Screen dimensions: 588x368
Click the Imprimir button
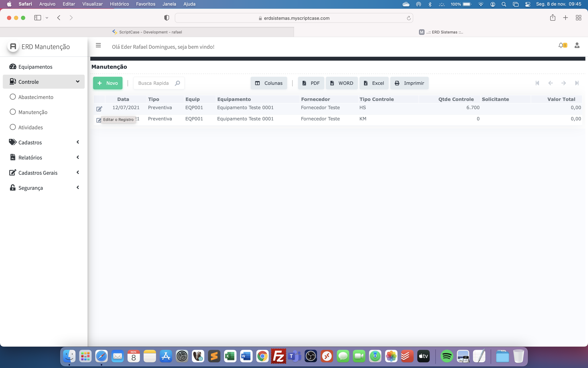[x=409, y=83]
